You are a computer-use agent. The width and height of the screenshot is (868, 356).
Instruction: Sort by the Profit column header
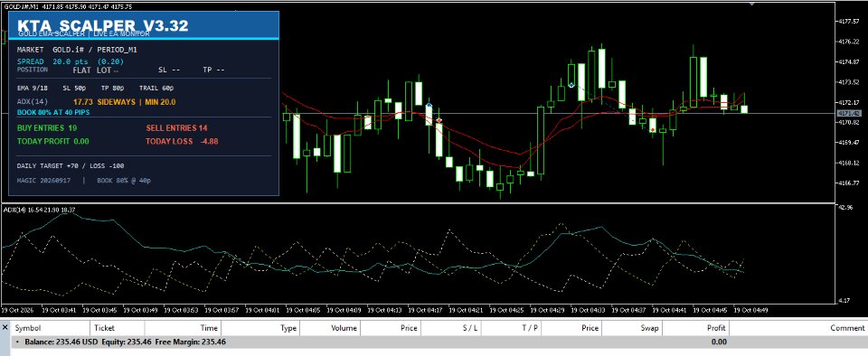pyautogui.click(x=695, y=328)
